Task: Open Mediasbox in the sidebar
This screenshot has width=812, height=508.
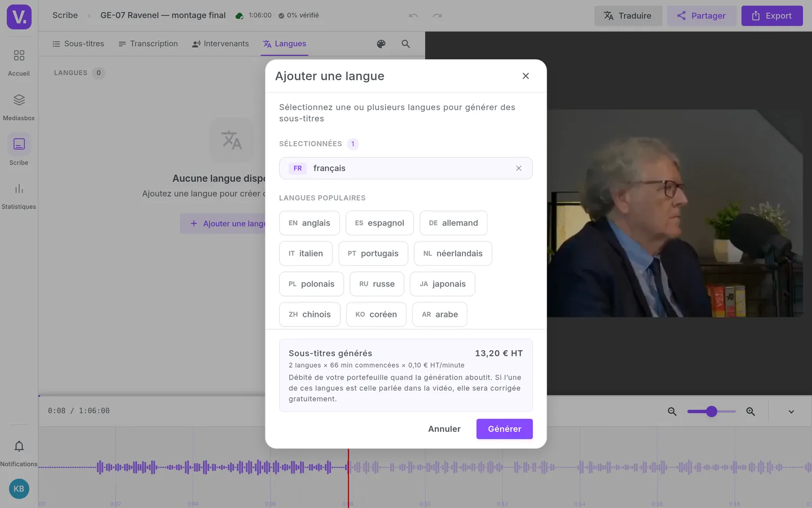Action: tap(19, 107)
